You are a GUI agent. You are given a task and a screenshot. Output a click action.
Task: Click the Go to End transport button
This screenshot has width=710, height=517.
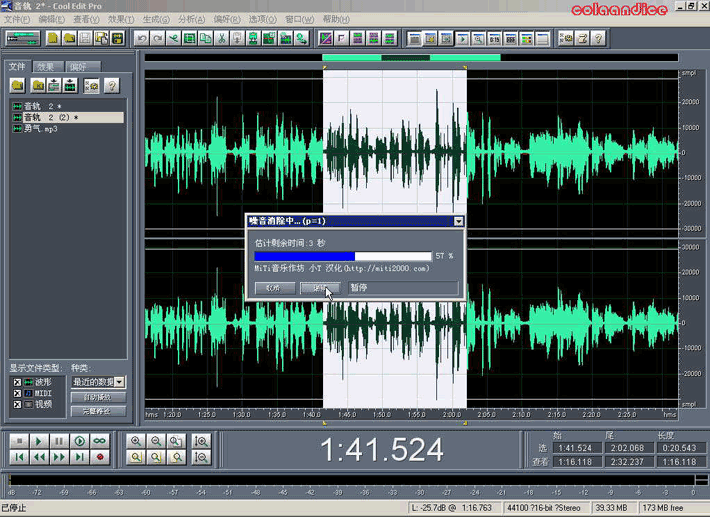(79, 457)
